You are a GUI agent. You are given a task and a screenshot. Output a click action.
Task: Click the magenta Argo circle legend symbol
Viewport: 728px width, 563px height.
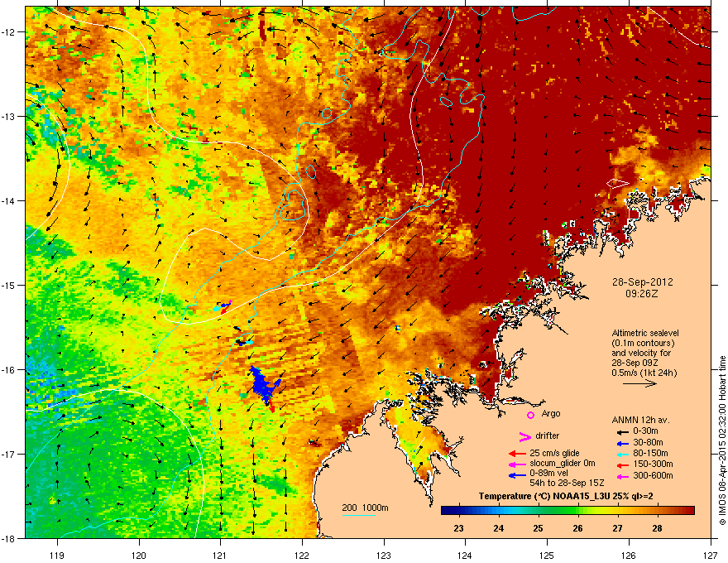(530, 415)
